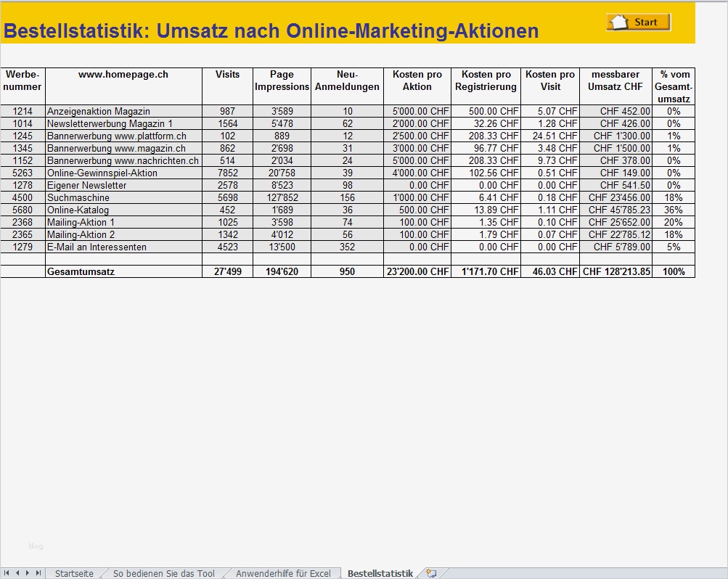Select the 100% total cell
728x579 pixels.
[x=674, y=271]
